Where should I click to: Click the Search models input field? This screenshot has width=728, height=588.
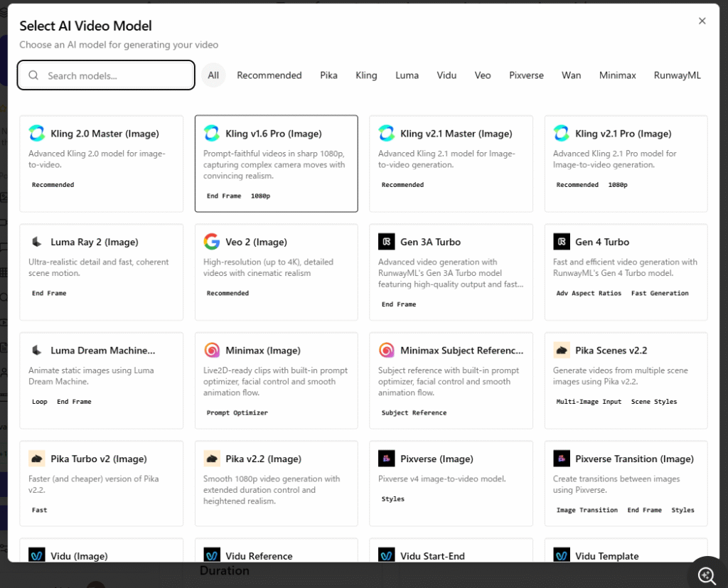[106, 75]
